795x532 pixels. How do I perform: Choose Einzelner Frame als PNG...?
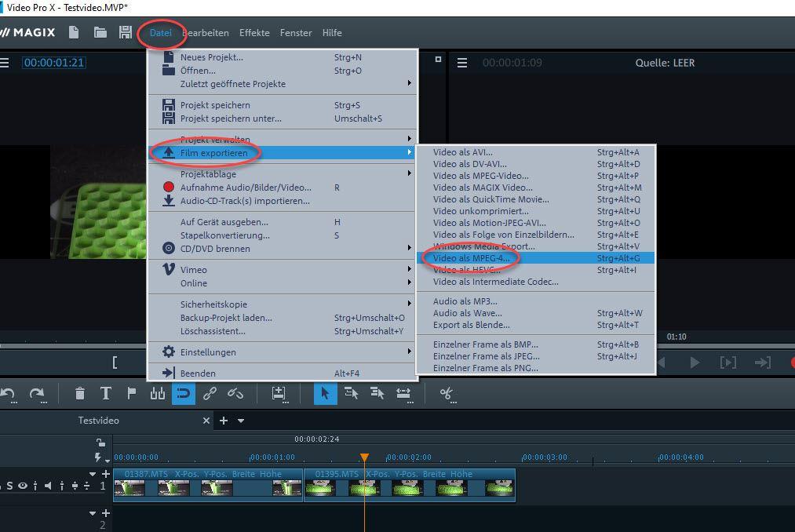click(535, 368)
